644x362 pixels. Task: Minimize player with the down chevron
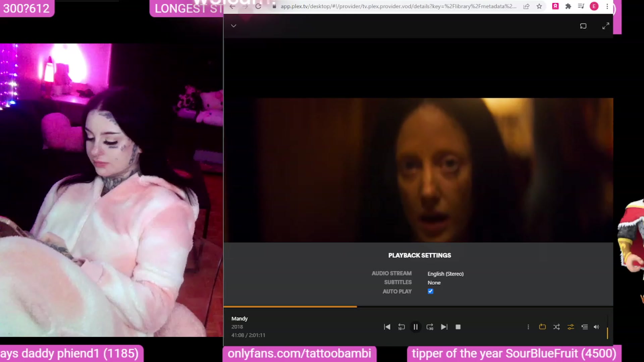234,26
